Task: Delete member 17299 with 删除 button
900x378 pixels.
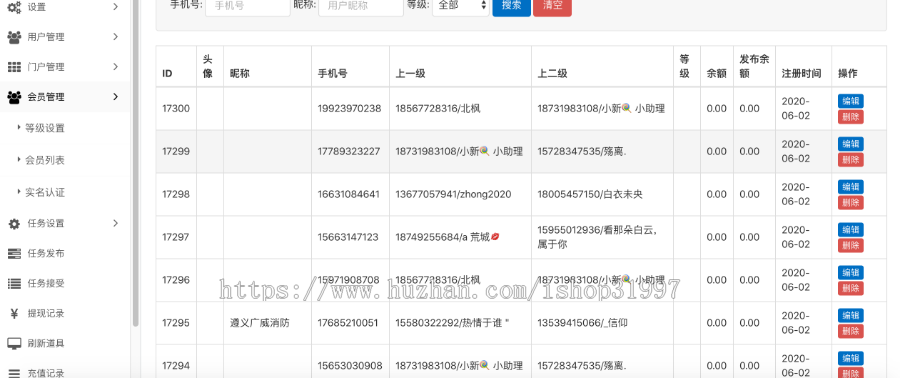Action: point(851,159)
